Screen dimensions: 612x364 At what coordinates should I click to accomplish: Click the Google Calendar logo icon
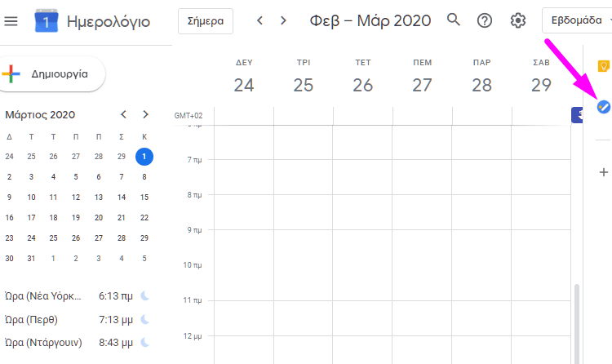(46, 20)
